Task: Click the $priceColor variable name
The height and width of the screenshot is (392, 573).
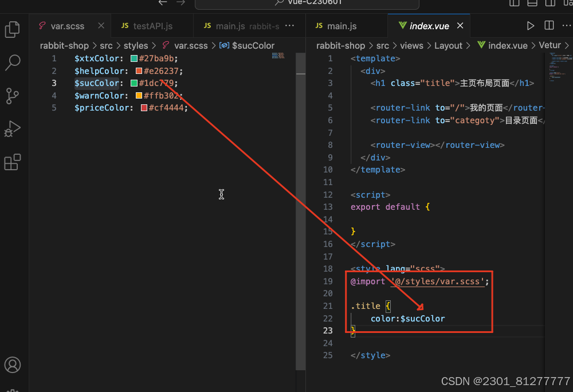Action: click(101, 108)
